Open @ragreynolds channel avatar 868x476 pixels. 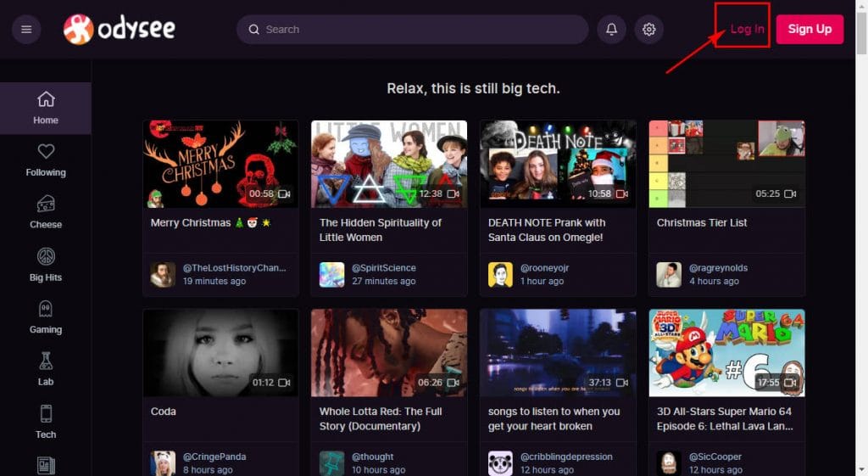click(669, 275)
